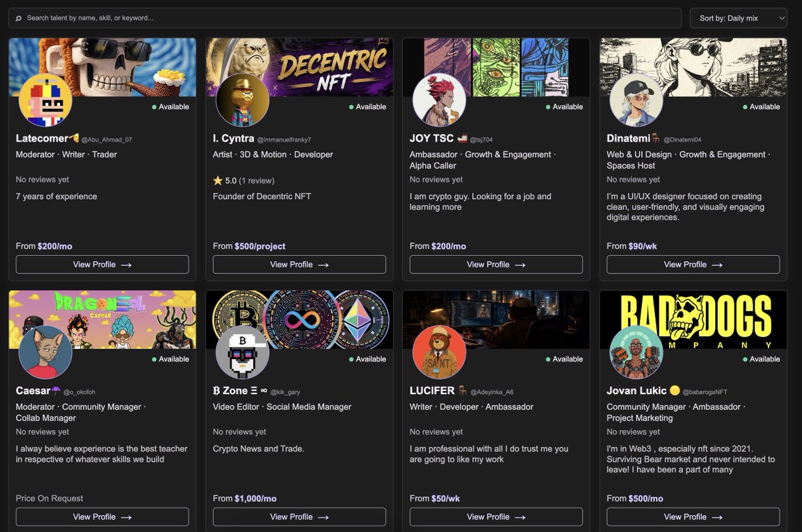
Task: Open Jovan Lukic's avatar
Action: [x=636, y=352]
